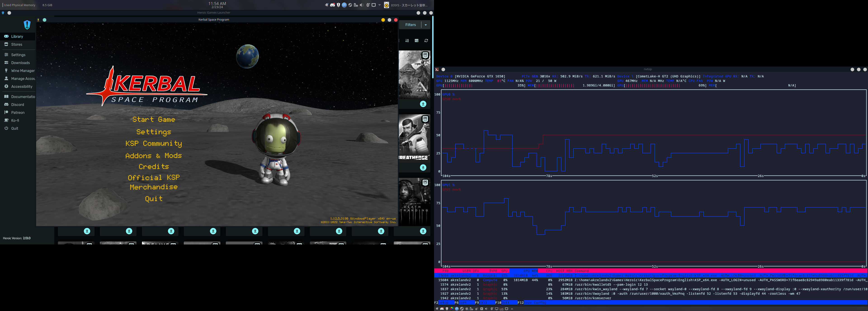This screenshot has width=868, height=311.
Task: Click Accessibility icon in Heroic sidebar
Action: (6, 86)
